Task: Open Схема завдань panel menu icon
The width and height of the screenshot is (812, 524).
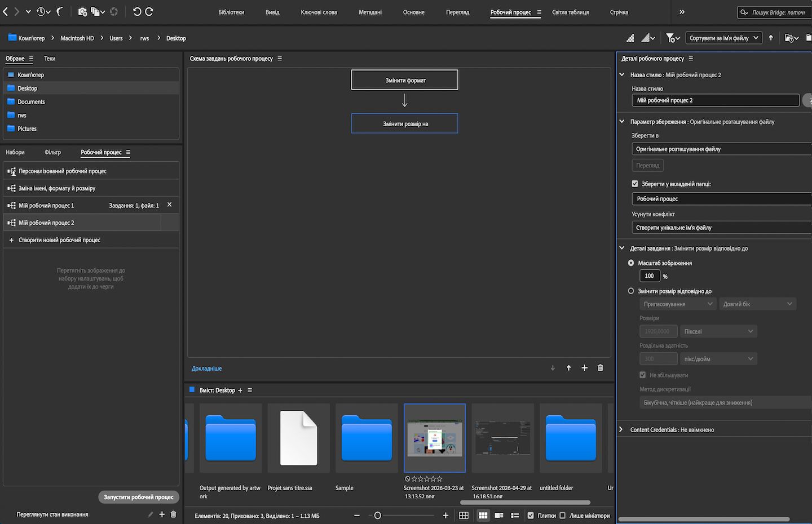Action: pyautogui.click(x=280, y=59)
